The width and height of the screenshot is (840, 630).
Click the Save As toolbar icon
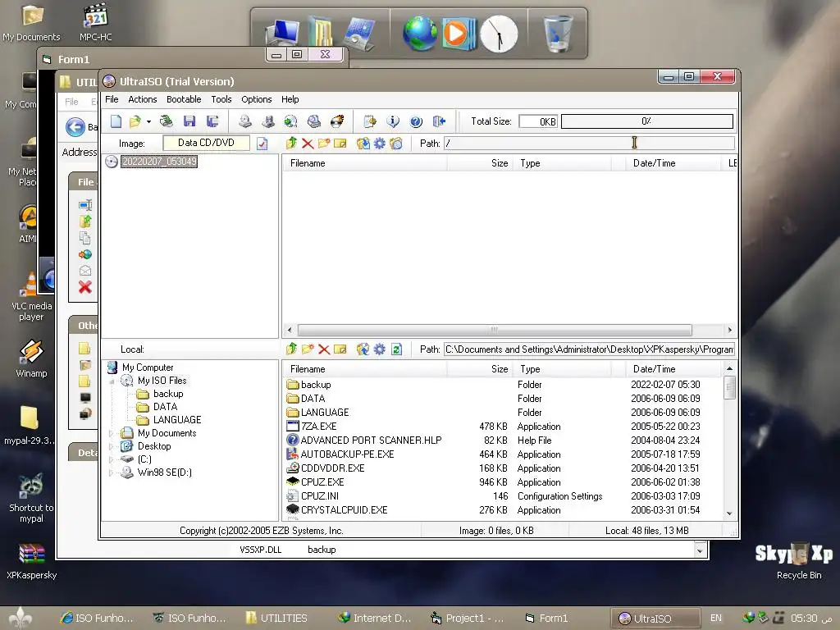coord(212,121)
